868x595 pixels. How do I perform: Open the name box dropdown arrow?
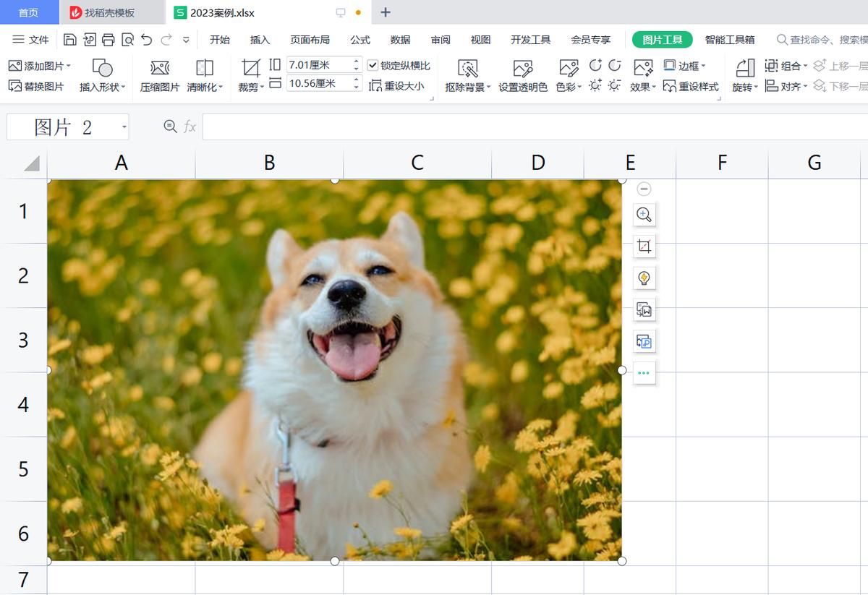click(x=124, y=128)
